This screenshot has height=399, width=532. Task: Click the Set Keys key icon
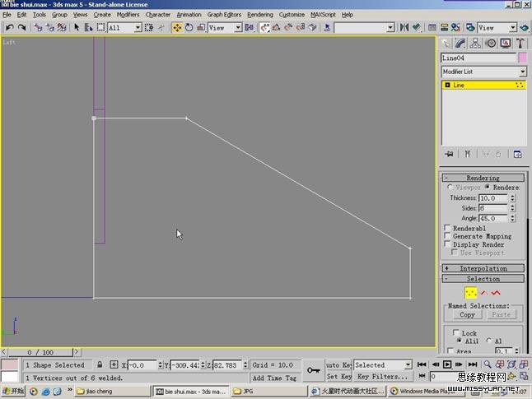(x=314, y=370)
